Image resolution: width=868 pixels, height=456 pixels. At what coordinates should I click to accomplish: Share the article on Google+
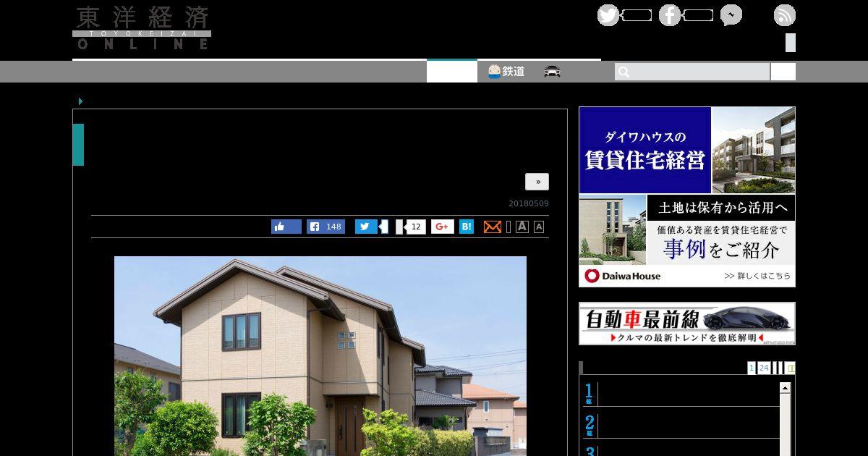pyautogui.click(x=443, y=227)
